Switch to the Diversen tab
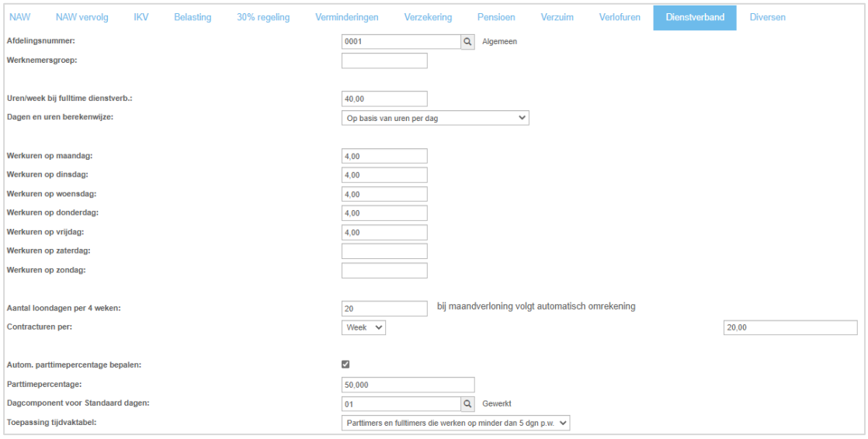 click(x=767, y=17)
